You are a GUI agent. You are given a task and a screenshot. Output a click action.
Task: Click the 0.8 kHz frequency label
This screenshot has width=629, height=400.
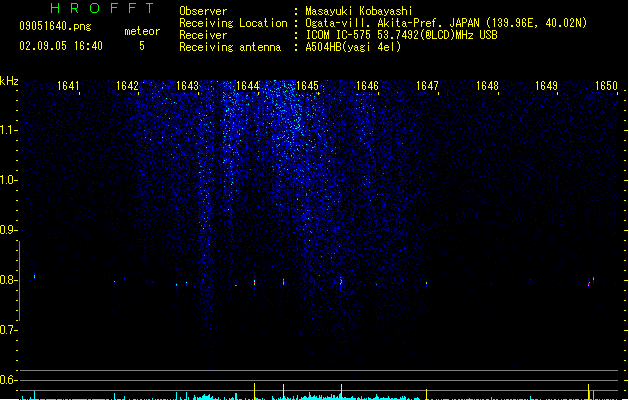[8, 280]
